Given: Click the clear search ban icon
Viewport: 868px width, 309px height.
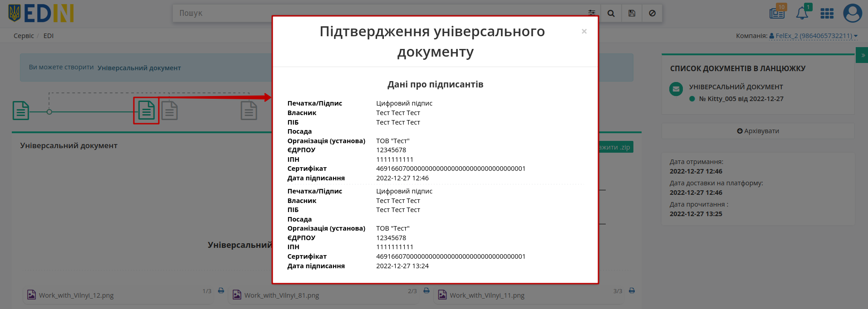Looking at the screenshot, I should [x=652, y=13].
